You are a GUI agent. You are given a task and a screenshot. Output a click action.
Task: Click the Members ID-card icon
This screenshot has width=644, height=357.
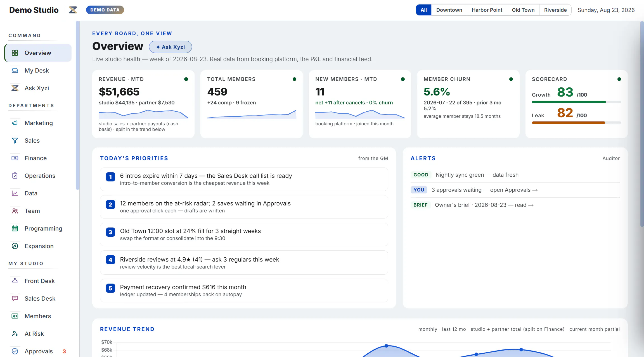(x=15, y=316)
